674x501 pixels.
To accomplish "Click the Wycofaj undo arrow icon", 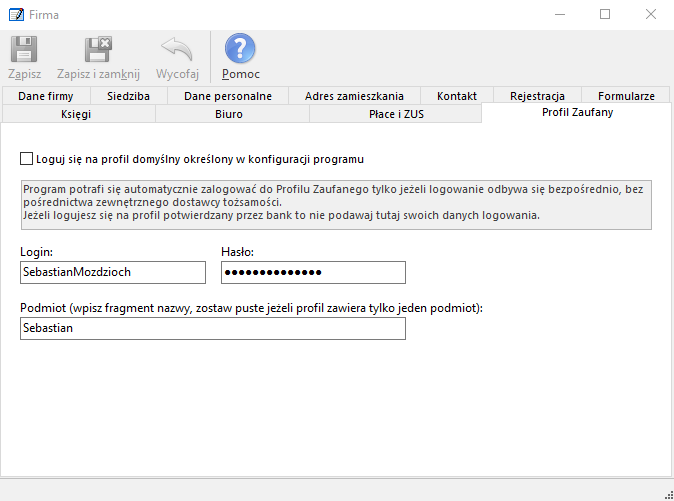I will [177, 50].
